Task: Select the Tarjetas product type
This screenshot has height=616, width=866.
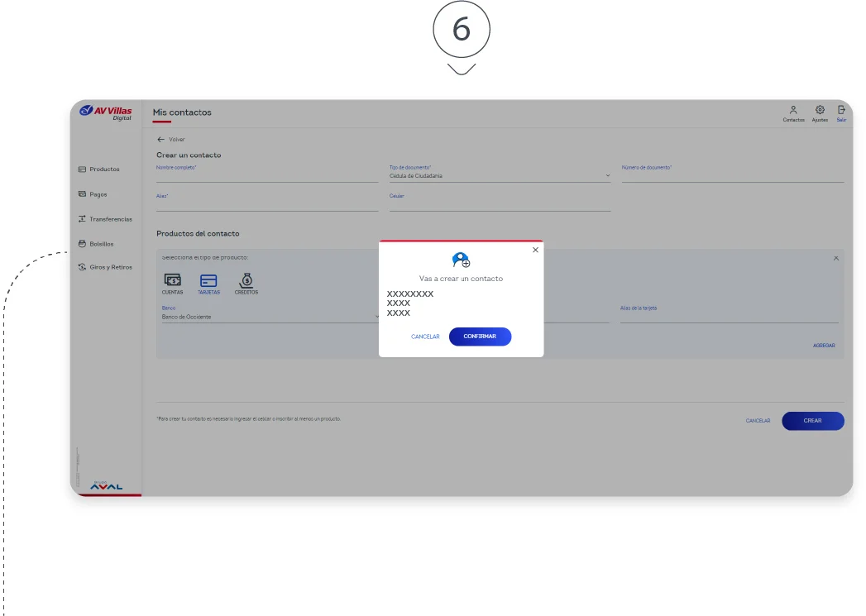Action: coord(208,284)
